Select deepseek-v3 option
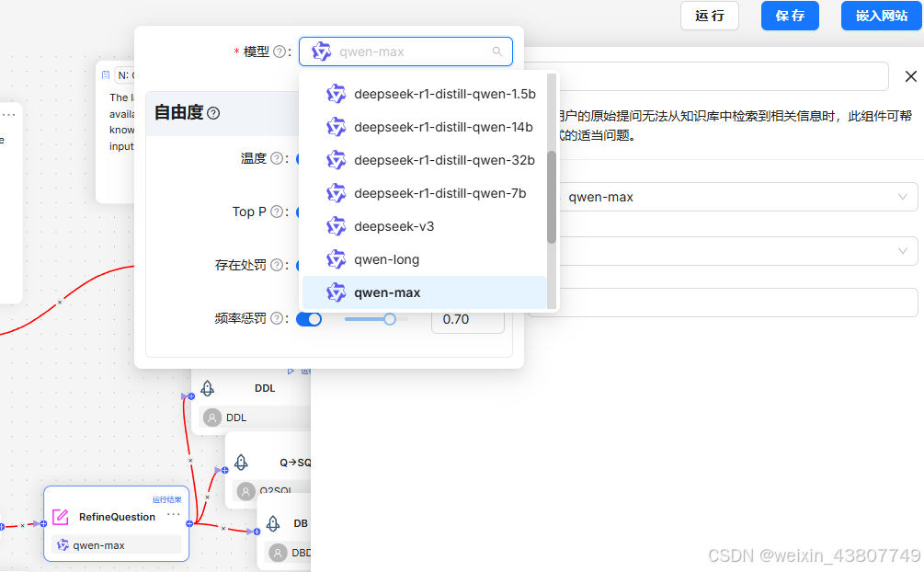 pos(424,226)
